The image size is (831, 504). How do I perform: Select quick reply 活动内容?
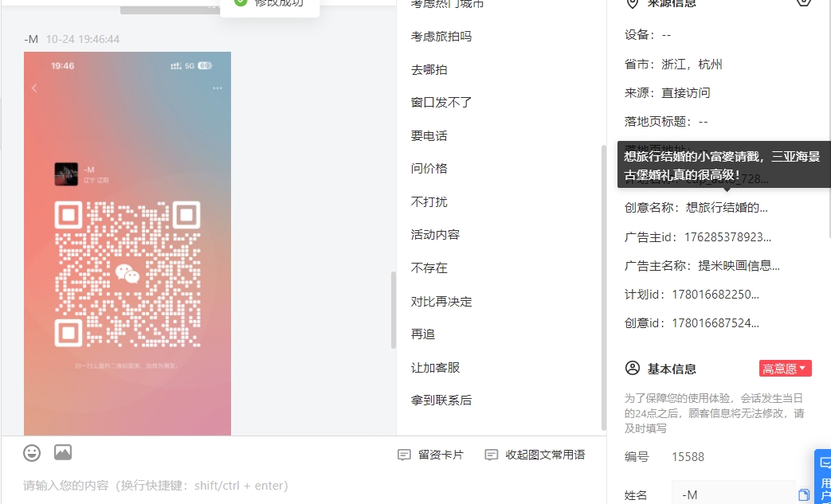435,235
